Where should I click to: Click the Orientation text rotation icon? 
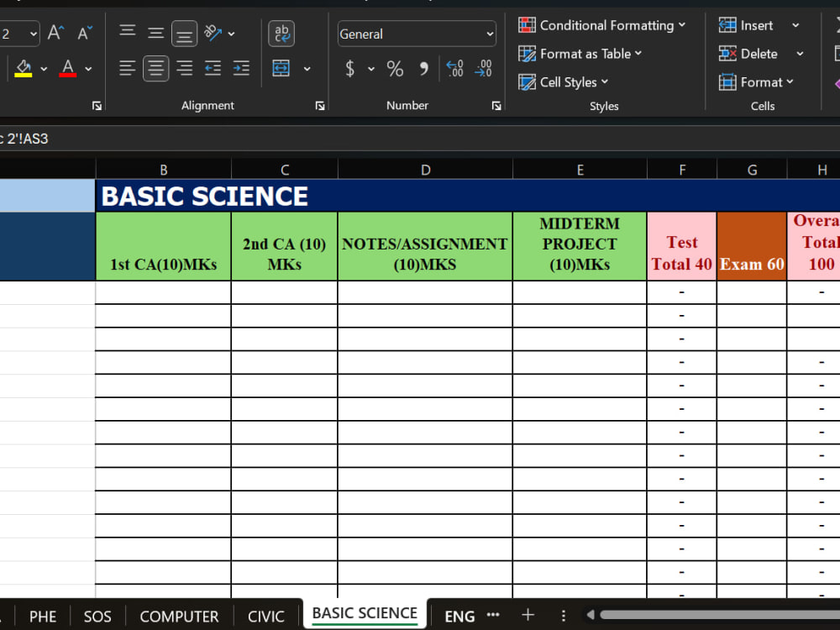tap(213, 34)
